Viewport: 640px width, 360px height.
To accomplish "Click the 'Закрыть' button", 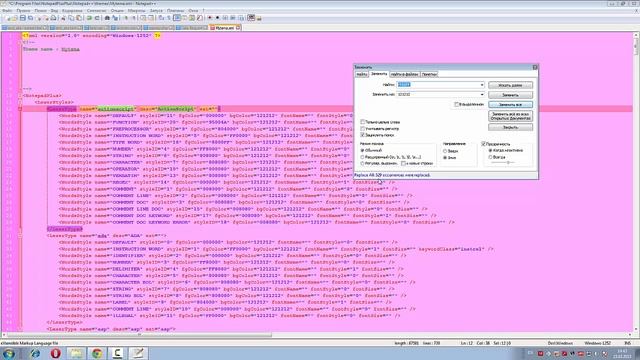I will [510, 127].
